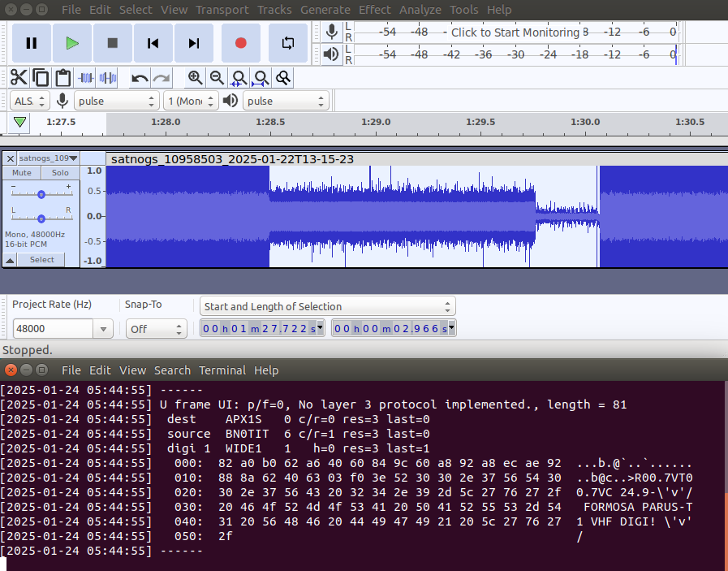Click the Stop transport button
The height and width of the screenshot is (571, 728).
[x=113, y=43]
